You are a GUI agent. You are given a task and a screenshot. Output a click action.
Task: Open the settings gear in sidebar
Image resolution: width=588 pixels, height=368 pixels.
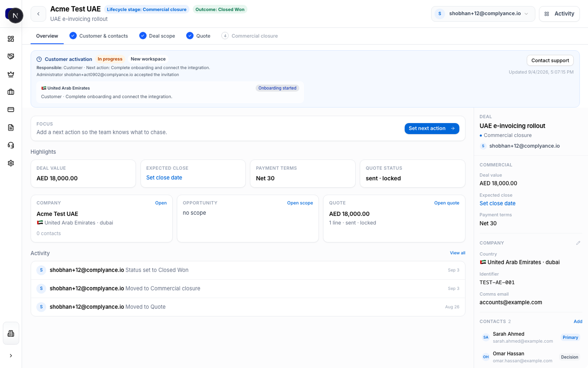pos(11,163)
